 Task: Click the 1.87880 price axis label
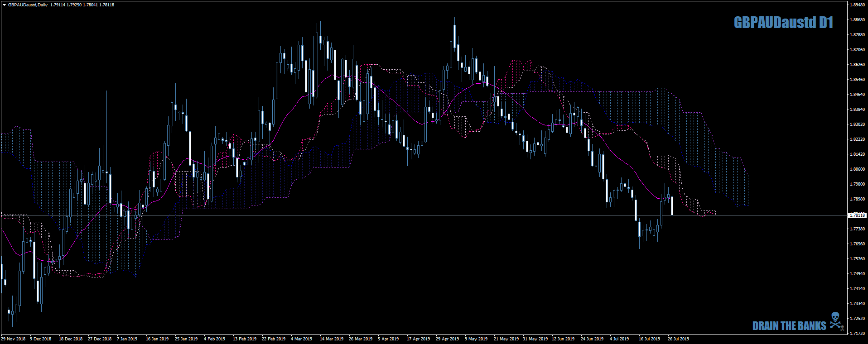pyautogui.click(x=857, y=35)
